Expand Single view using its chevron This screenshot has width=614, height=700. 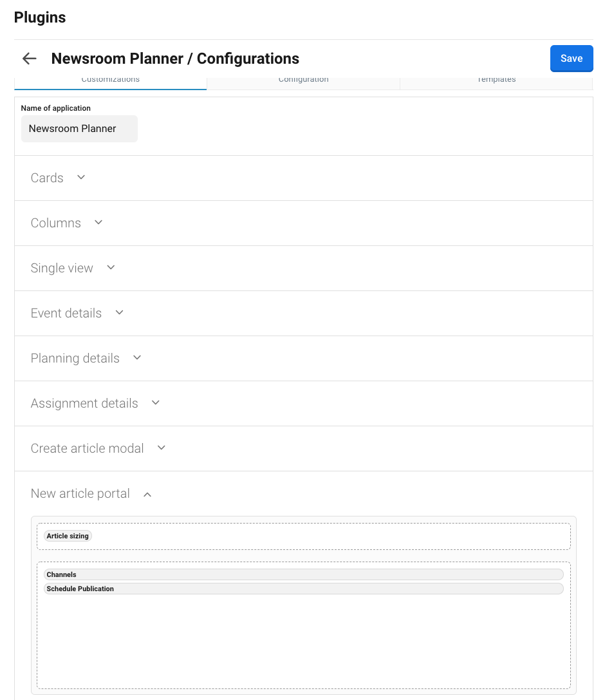click(x=111, y=267)
